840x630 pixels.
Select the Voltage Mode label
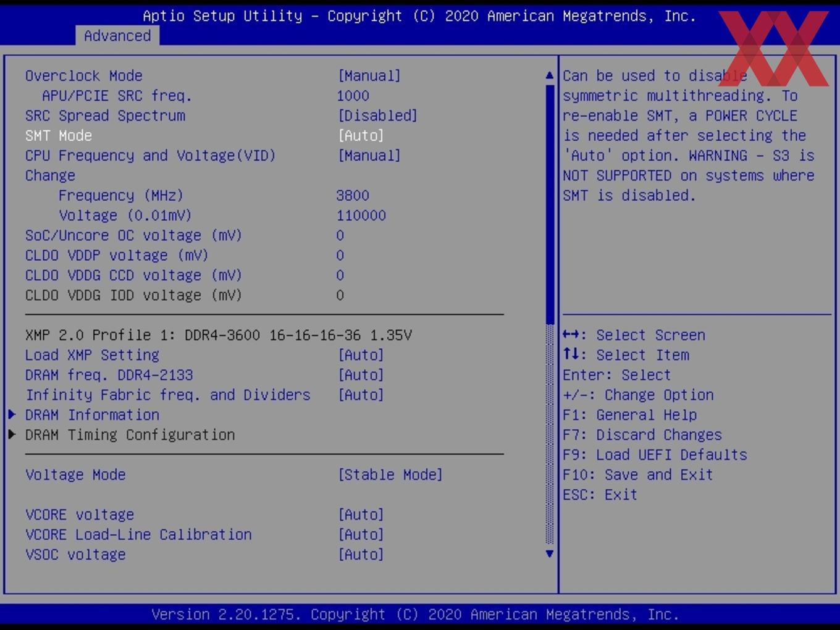75,475
